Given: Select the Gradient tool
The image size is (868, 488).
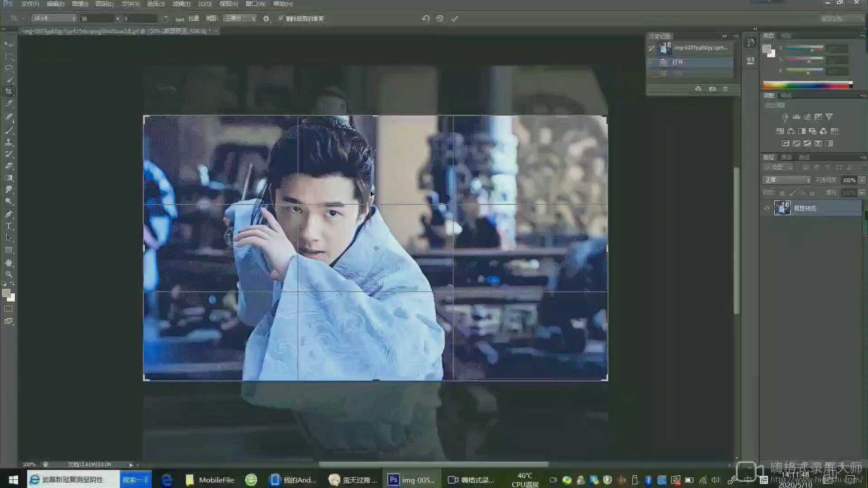Looking at the screenshot, I should 9,178.
